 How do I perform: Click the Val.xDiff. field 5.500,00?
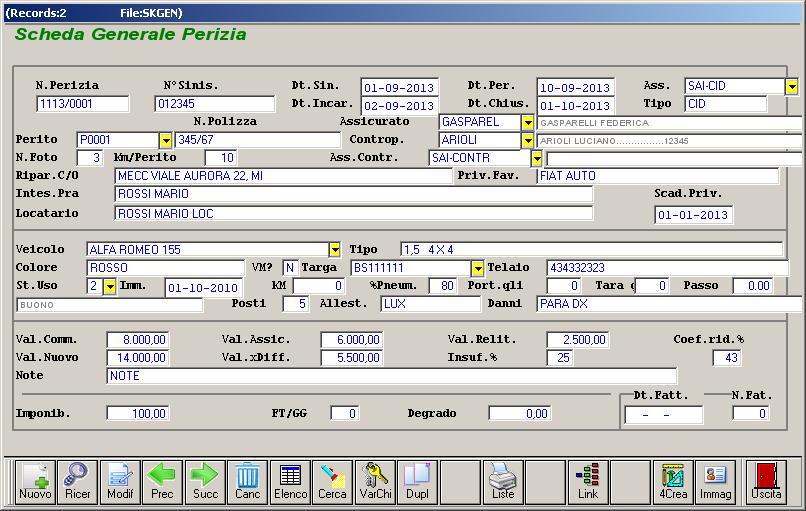click(352, 358)
